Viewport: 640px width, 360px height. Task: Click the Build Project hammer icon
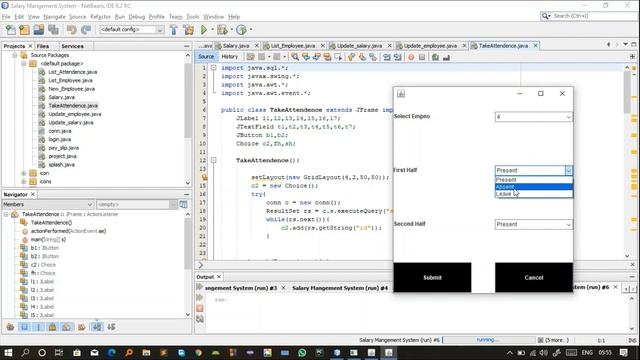173,29
